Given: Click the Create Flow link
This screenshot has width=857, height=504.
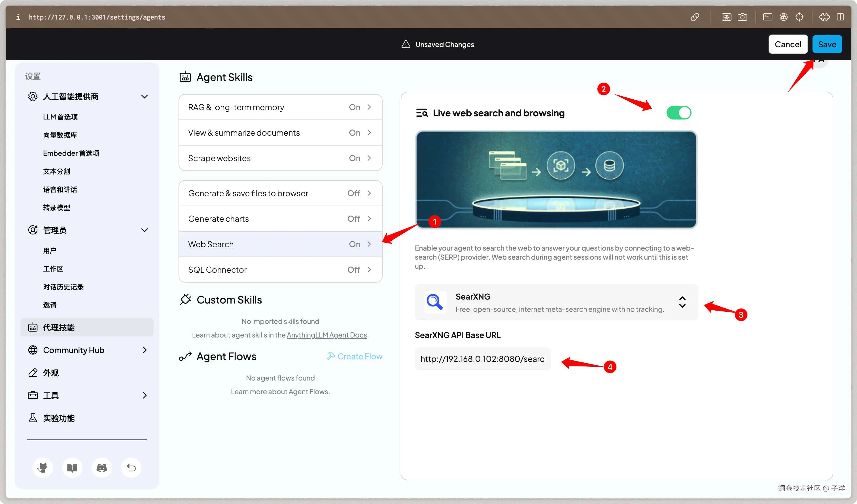Looking at the screenshot, I should tap(355, 356).
